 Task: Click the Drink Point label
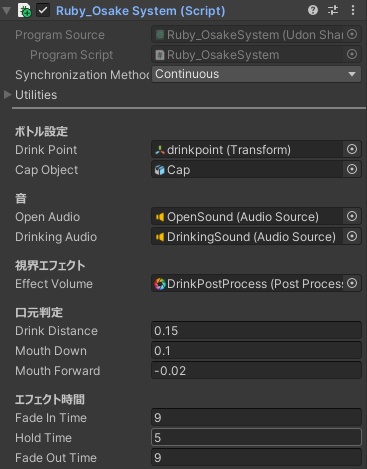tap(46, 150)
